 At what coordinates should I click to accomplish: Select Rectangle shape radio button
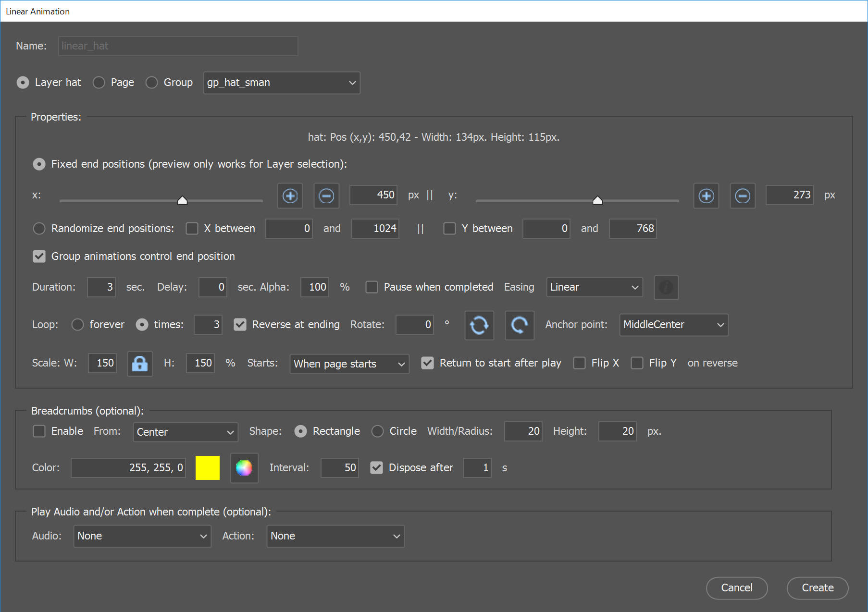point(300,431)
